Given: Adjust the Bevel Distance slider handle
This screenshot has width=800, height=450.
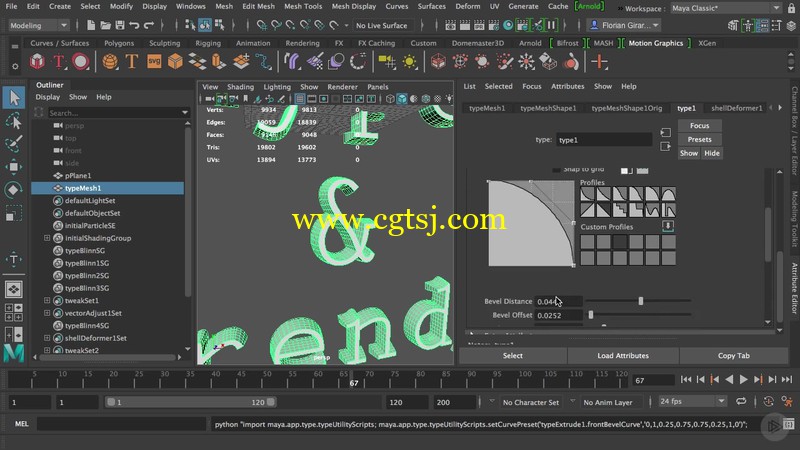Looking at the screenshot, I should coord(641,301).
